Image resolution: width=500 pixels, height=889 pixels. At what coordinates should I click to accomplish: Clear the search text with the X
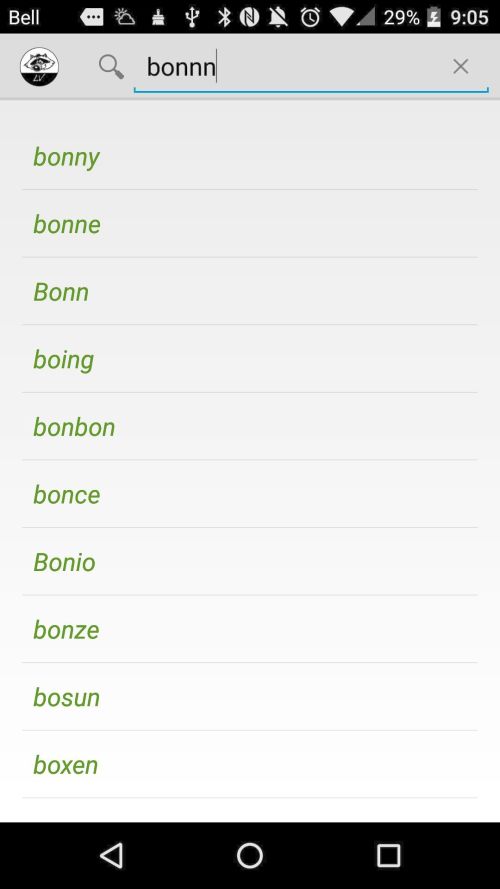pos(460,67)
